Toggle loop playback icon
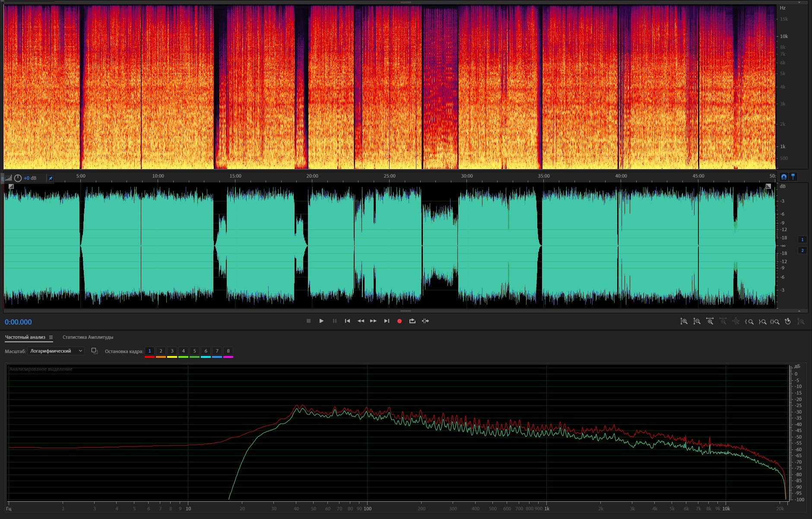 [x=412, y=321]
